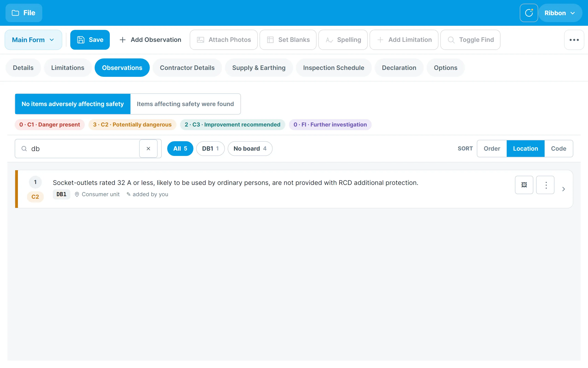Open the Contractor Details tab
The height and width of the screenshot is (368, 588).
coord(187,68)
